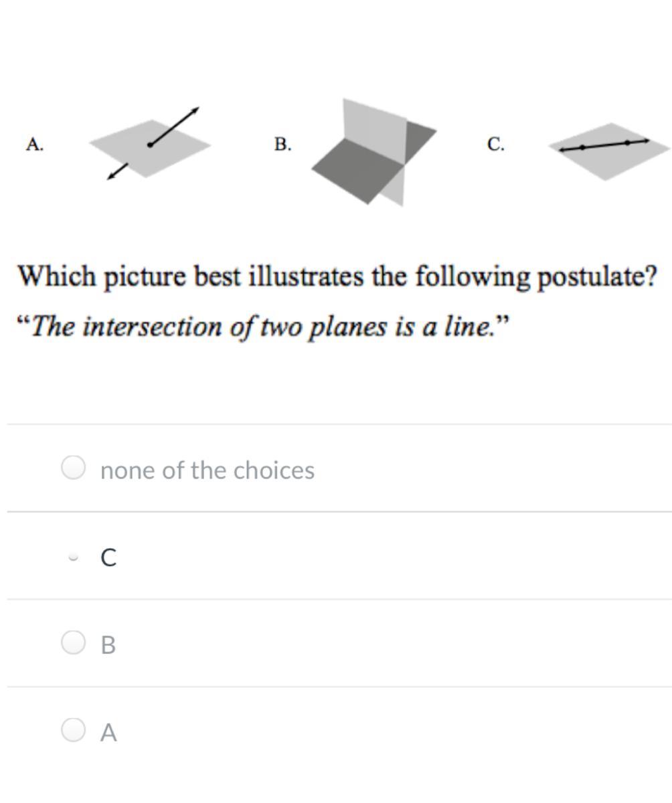
Task: Select the "none of the choices" radio button
Action: (73, 468)
